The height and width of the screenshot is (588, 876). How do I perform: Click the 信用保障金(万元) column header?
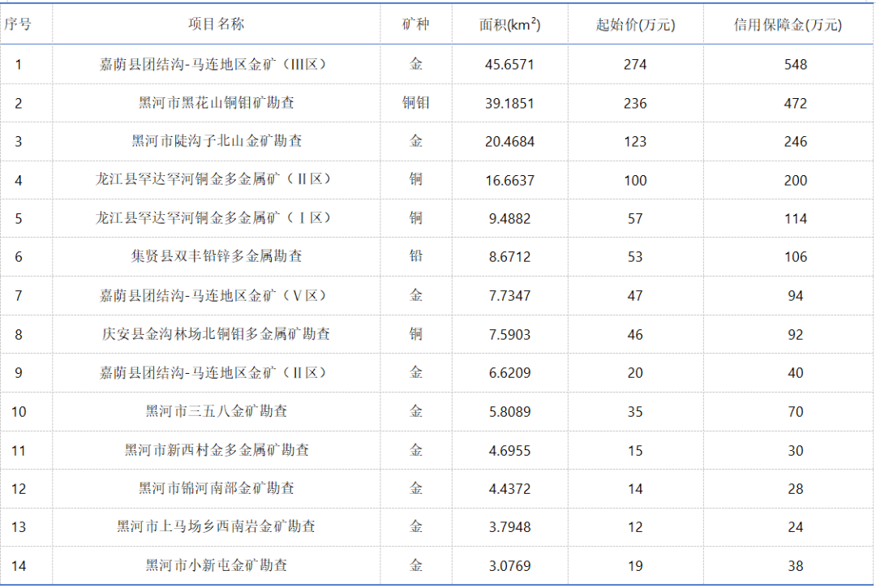788,24
